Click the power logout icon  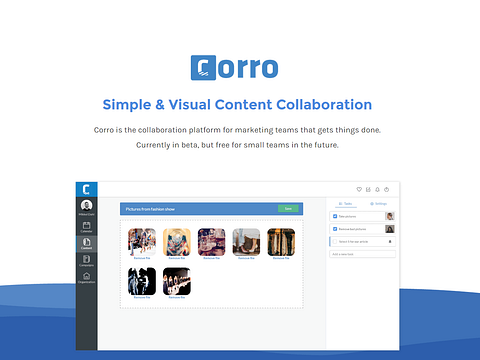tap(387, 189)
